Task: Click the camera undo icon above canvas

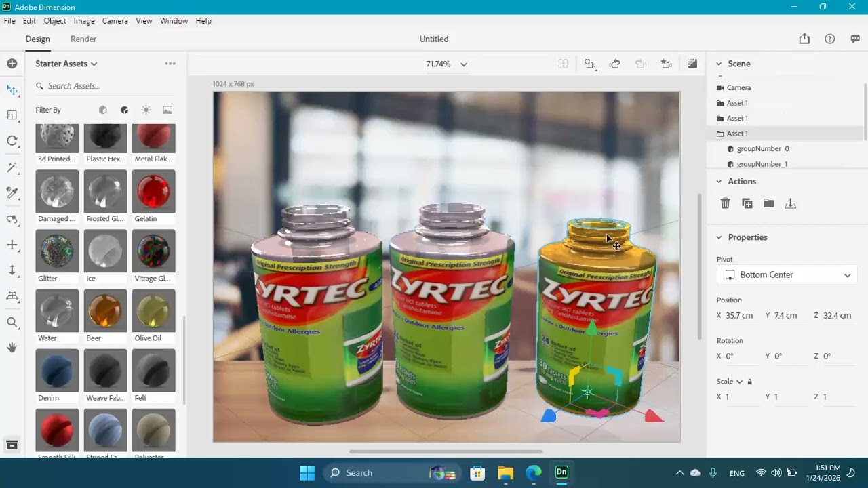Action: point(615,64)
